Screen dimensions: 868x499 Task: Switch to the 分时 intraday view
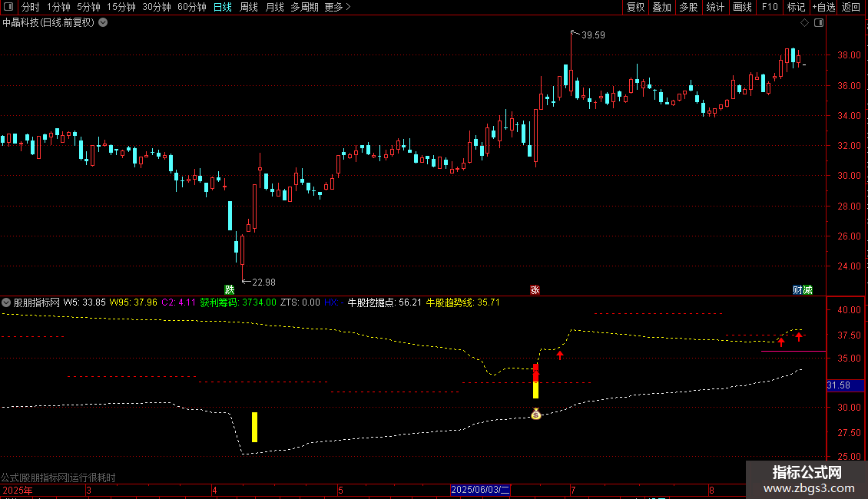[31, 7]
